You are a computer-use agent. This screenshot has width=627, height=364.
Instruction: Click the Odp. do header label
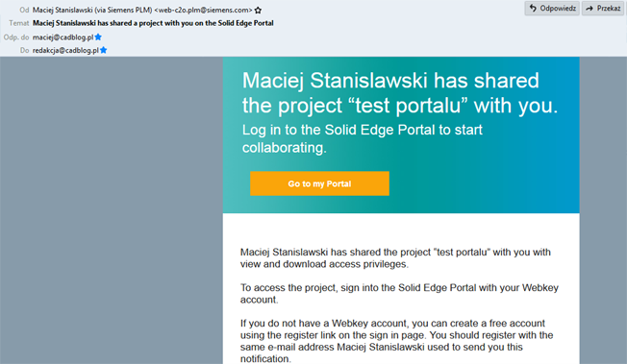16,37
